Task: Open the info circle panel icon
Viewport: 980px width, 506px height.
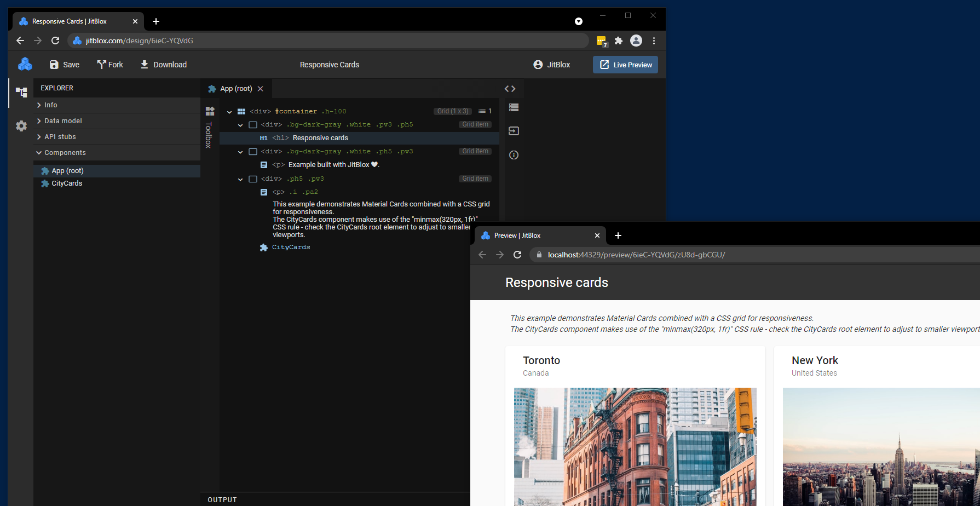Action: click(514, 155)
